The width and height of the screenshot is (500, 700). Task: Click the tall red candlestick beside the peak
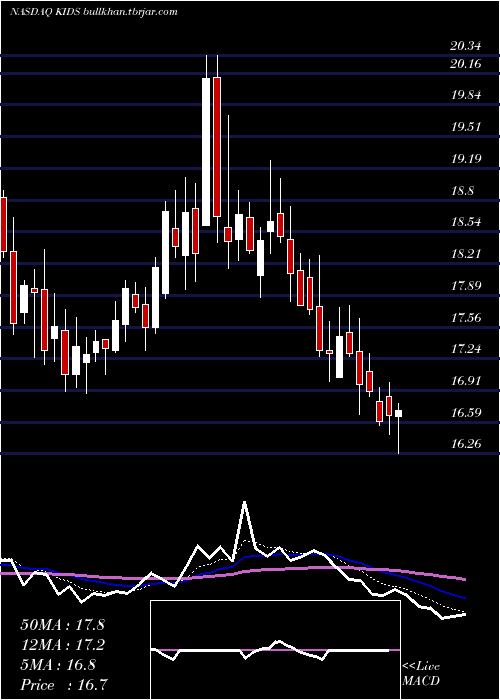click(x=217, y=147)
